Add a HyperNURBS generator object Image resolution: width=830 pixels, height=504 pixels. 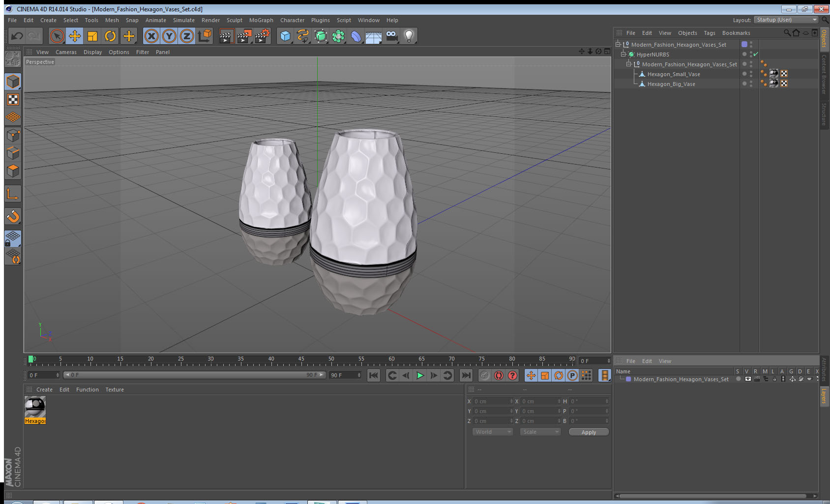point(321,36)
